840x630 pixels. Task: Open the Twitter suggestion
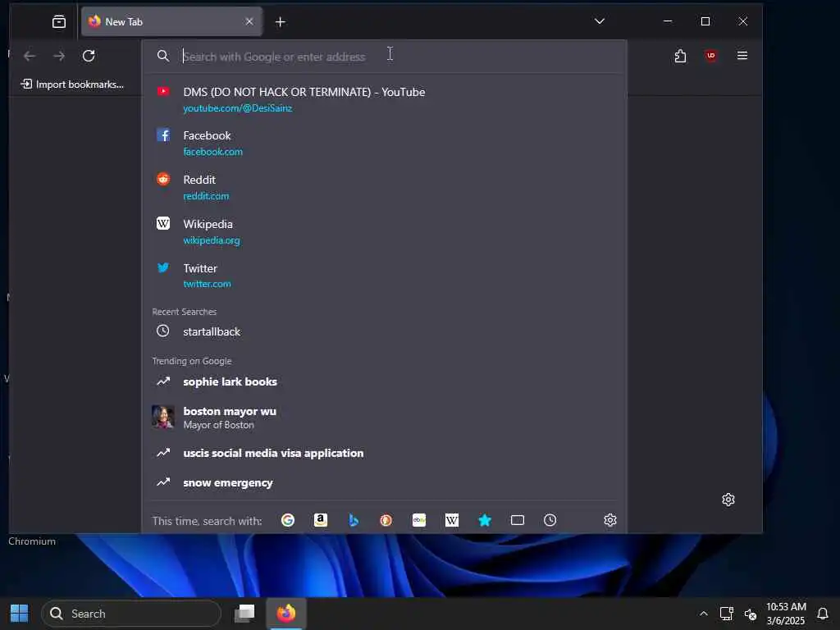(x=384, y=276)
